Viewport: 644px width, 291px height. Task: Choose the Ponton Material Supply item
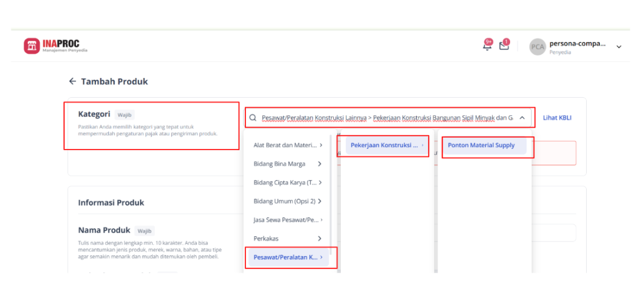click(x=485, y=145)
